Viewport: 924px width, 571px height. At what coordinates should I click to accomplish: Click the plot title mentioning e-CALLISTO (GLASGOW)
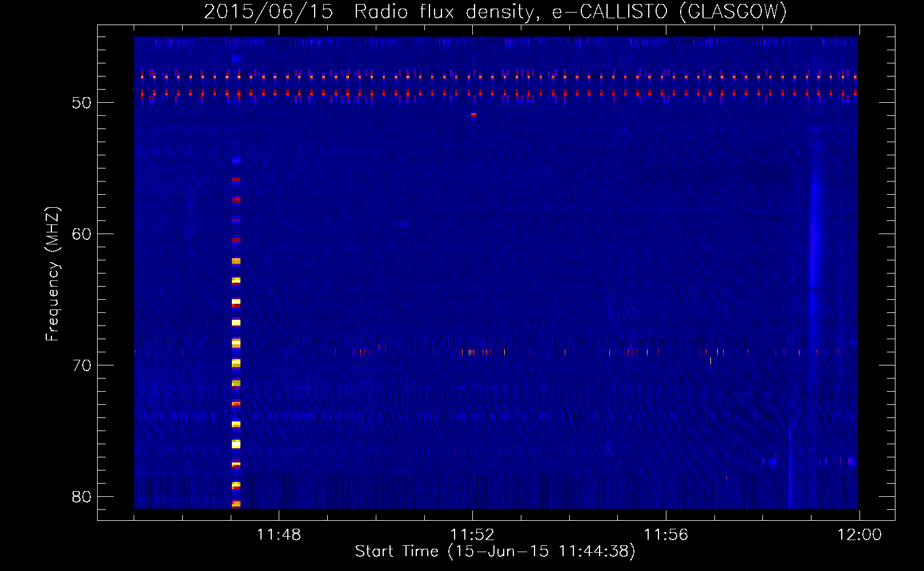click(495, 11)
